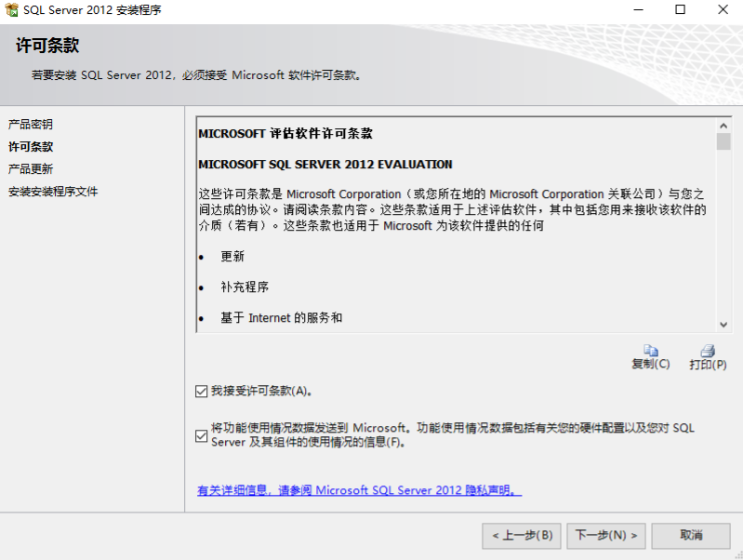
Task: Click the bullet item 基于 Internet 的服务和
Action: (x=282, y=318)
